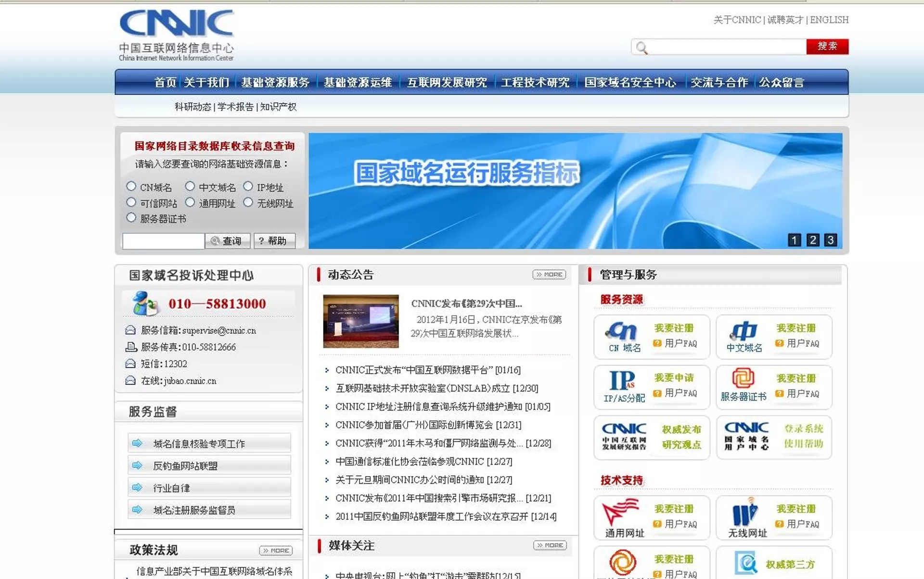This screenshot has height=579, width=924.
Task: Switch banner to slide 3
Action: (x=831, y=240)
